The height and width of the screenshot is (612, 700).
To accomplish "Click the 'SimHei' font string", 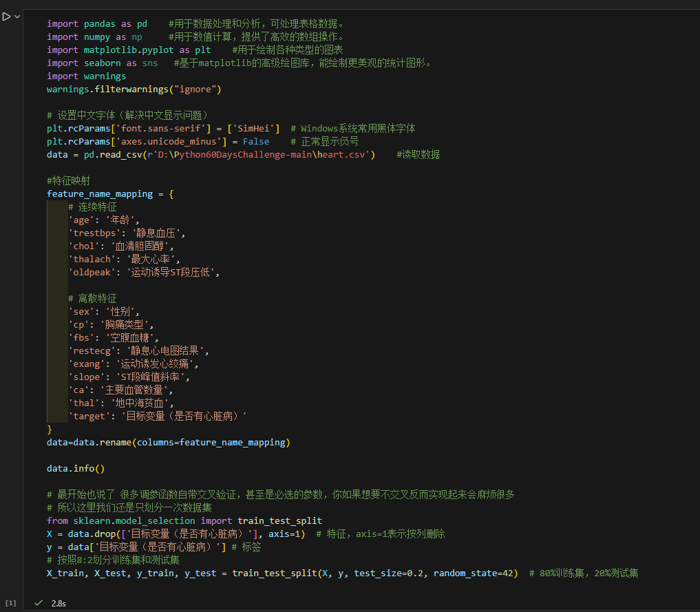I will (x=257, y=129).
